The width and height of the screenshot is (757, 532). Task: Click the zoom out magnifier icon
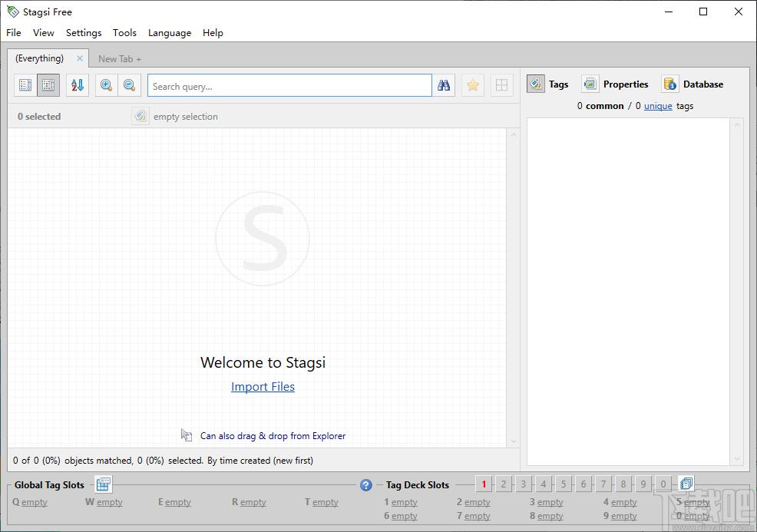click(130, 85)
